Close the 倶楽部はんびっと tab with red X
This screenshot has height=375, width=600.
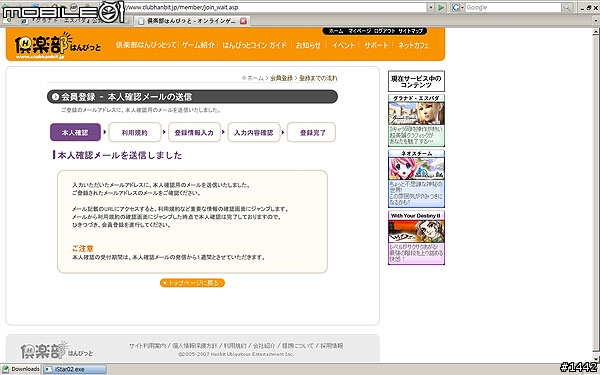pos(243,21)
